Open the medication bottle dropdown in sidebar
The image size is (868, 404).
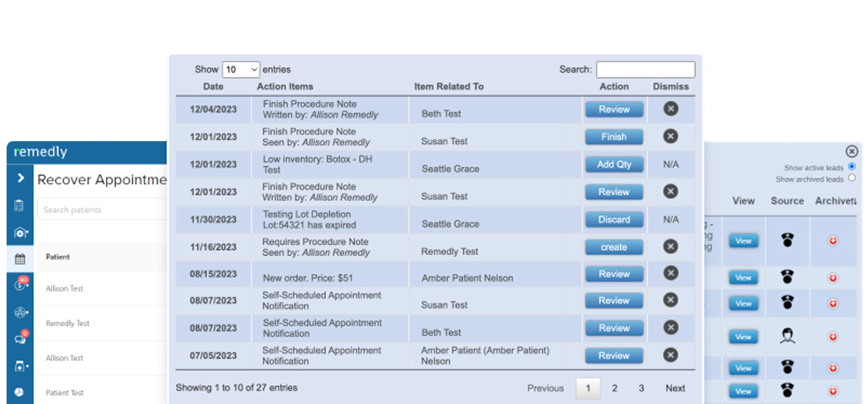21,366
